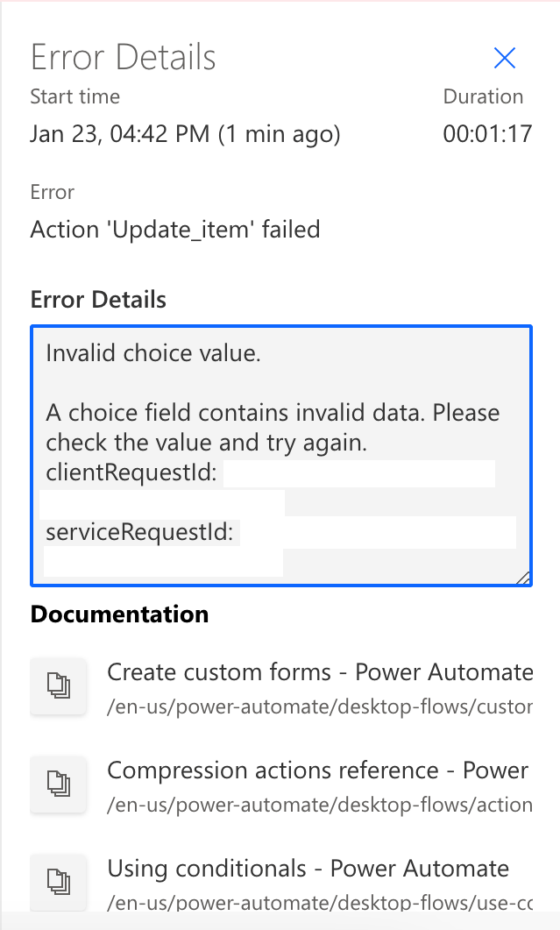The height and width of the screenshot is (930, 560).
Task: Click the duration value 00:01:17
Action: click(x=487, y=134)
